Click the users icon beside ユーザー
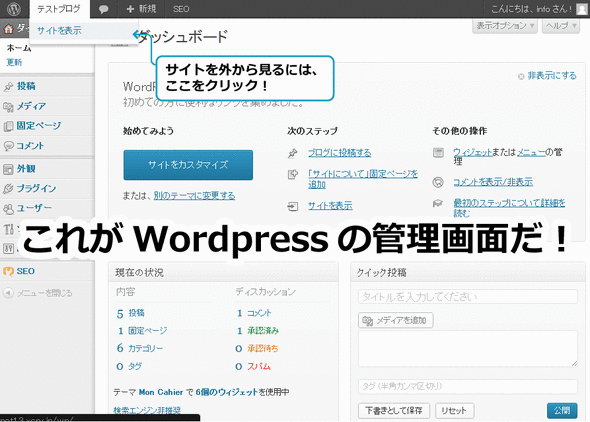The height and width of the screenshot is (422, 590). point(8,208)
